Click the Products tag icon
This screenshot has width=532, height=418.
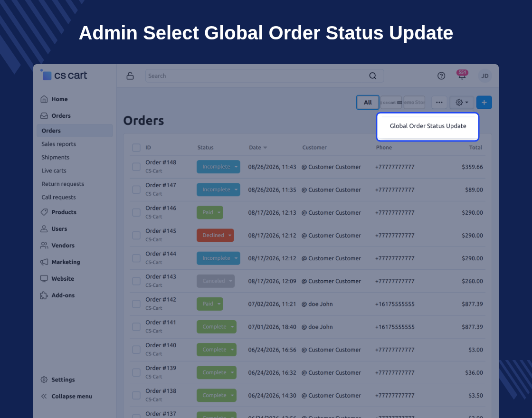(x=44, y=212)
